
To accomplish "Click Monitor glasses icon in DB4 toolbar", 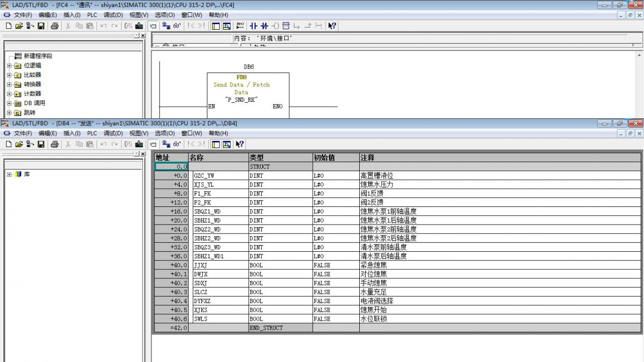I will [x=177, y=144].
